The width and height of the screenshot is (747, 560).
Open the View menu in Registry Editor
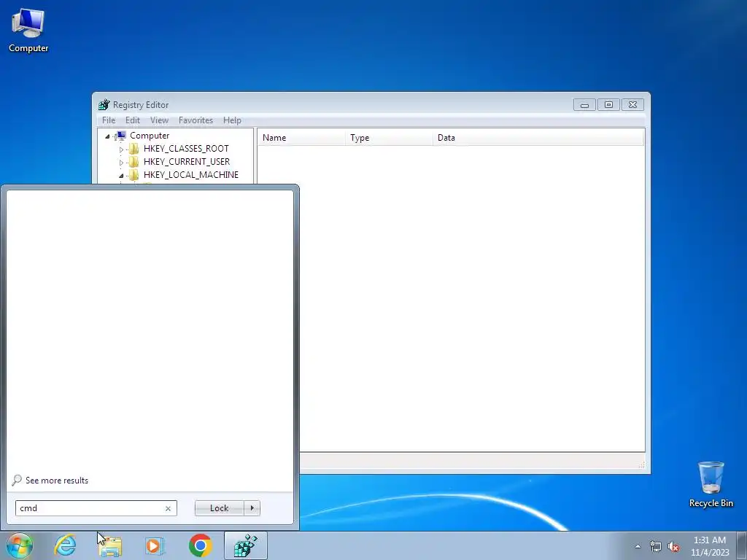point(159,120)
